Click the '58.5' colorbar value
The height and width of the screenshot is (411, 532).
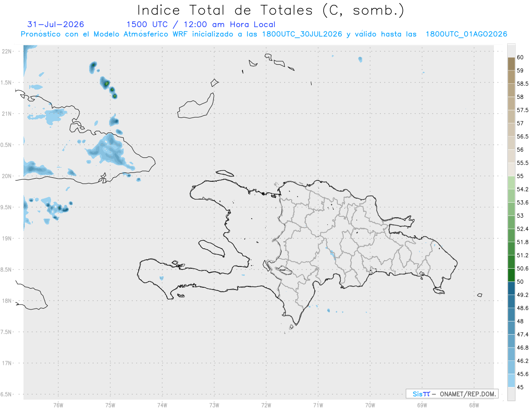click(x=523, y=84)
